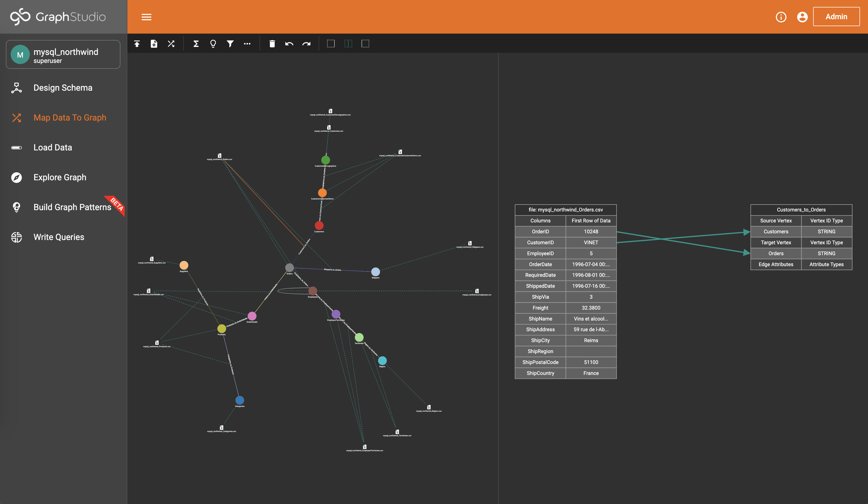The image size is (868, 504).
Task: Open the more options ellipsis menu
Action: 247,43
